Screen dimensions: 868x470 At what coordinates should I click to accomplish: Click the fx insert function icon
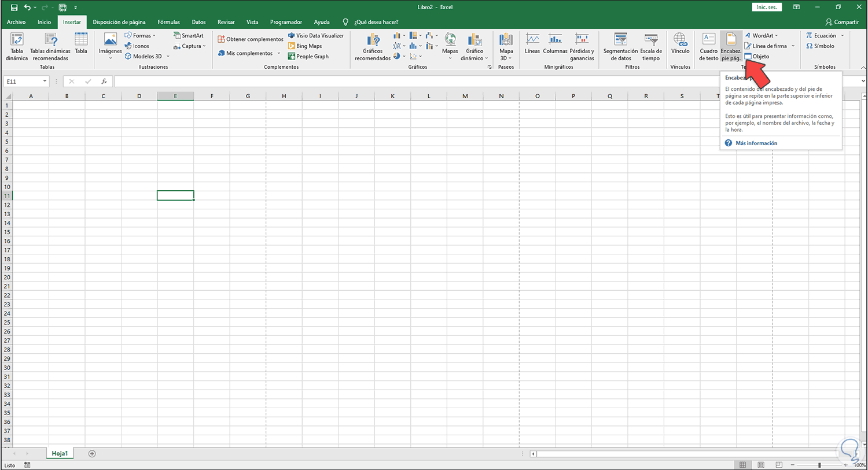pos(104,82)
